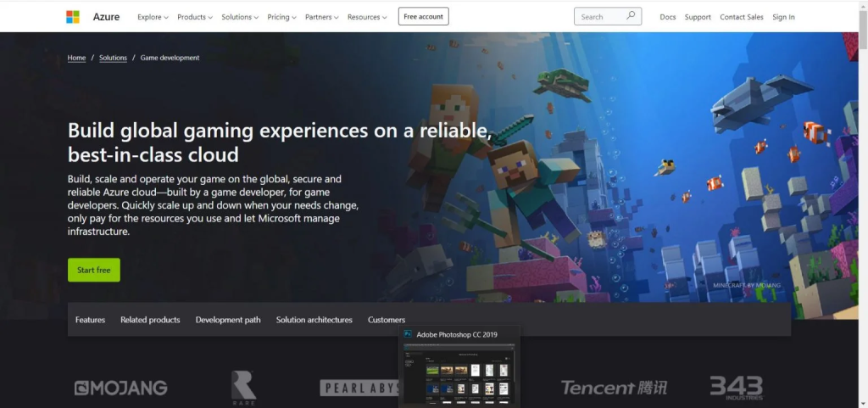Click the Minecraft by Mojang image caption
This screenshot has height=408, width=868.
tap(747, 285)
